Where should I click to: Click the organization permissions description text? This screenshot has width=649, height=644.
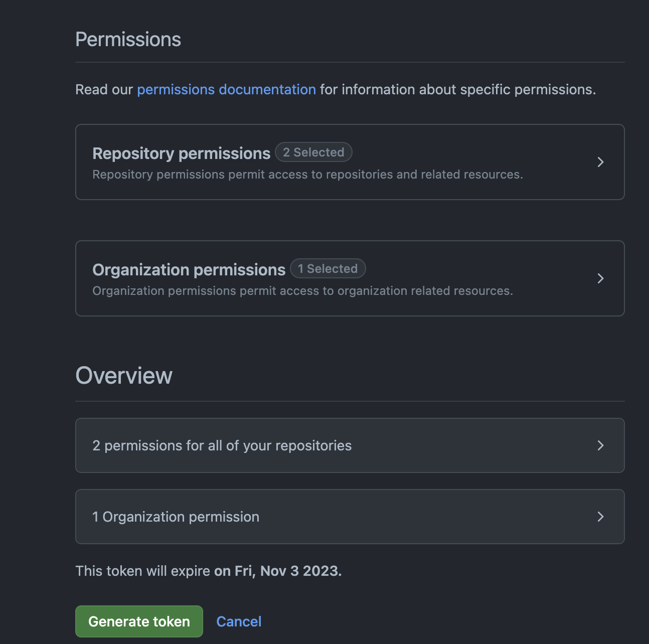pos(303,291)
